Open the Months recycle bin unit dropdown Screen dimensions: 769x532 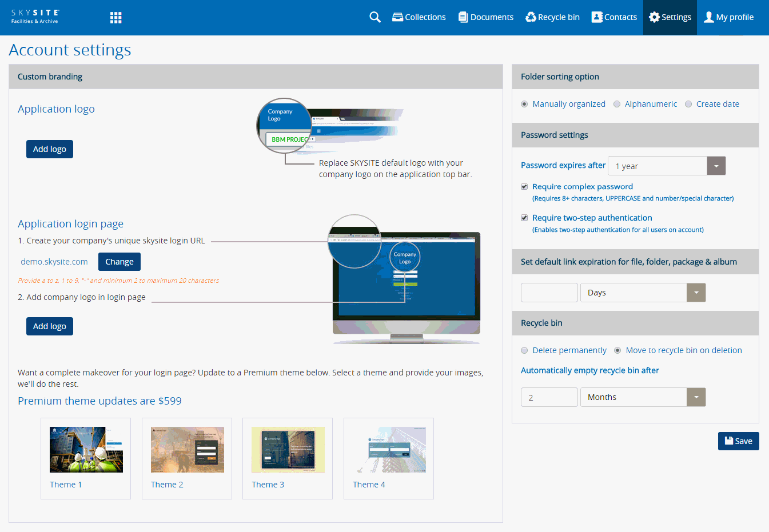point(643,397)
